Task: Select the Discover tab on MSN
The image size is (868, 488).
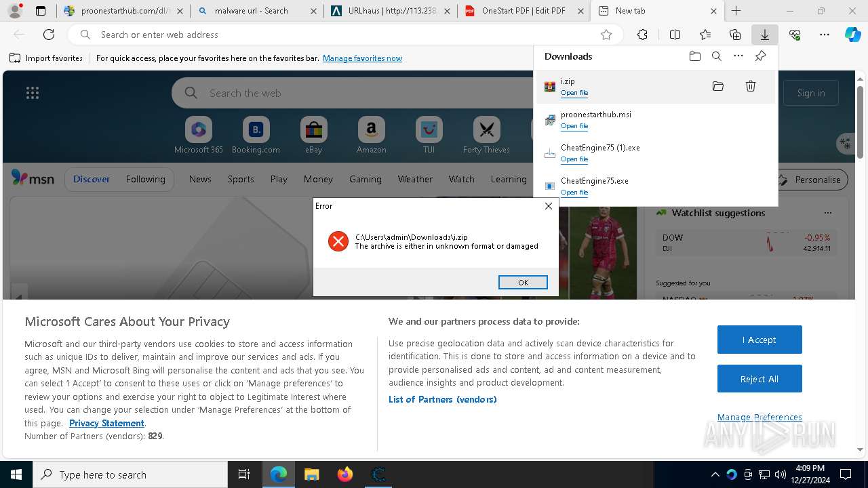Action: point(92,179)
